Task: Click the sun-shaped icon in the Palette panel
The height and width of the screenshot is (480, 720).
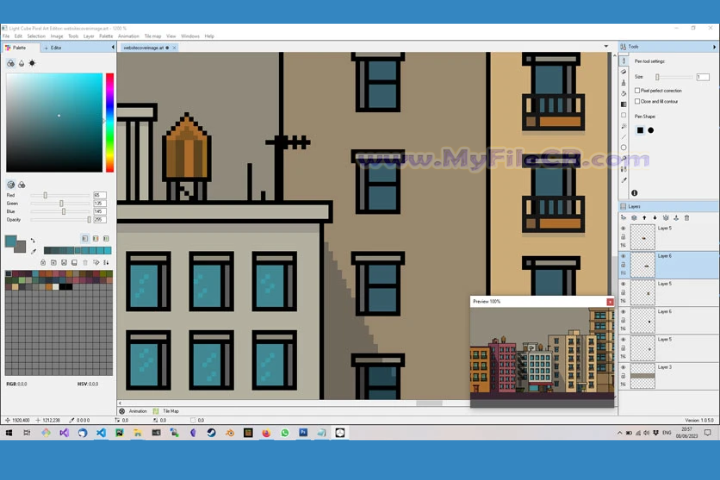Action: point(32,63)
